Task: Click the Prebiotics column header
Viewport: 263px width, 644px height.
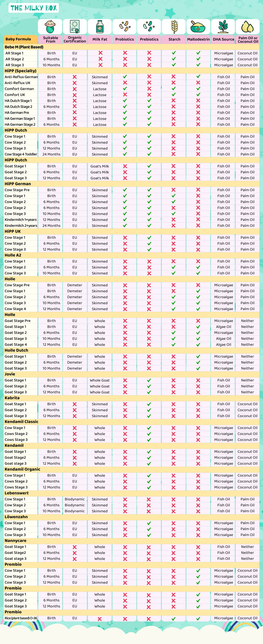Action: 149,39
